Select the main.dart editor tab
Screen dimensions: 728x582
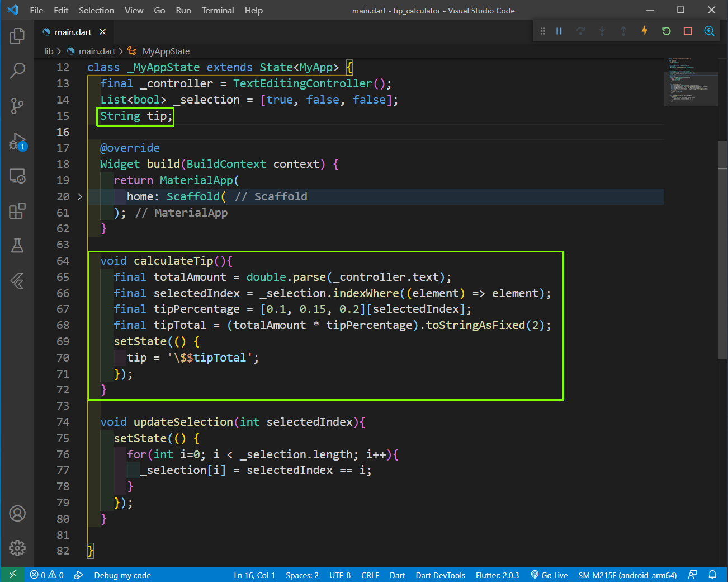point(73,32)
